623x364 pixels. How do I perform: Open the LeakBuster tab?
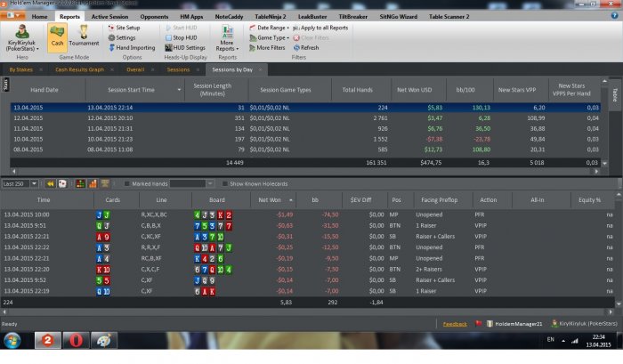click(x=312, y=17)
